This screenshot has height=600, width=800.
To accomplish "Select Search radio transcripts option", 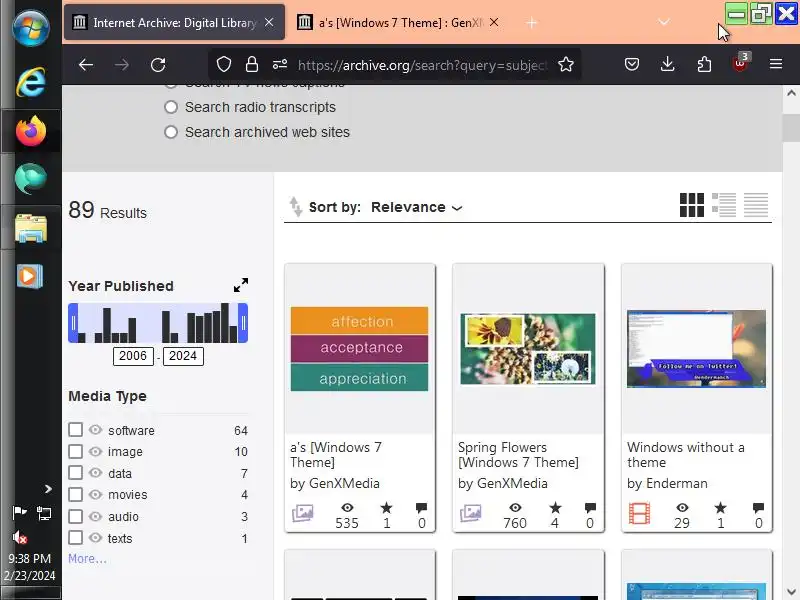I will pos(171,107).
